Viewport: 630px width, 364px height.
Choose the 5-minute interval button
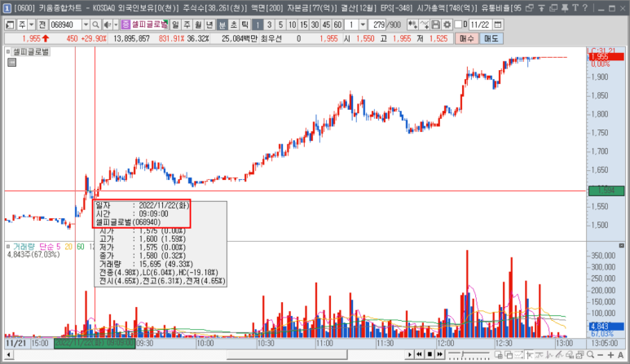coord(280,25)
